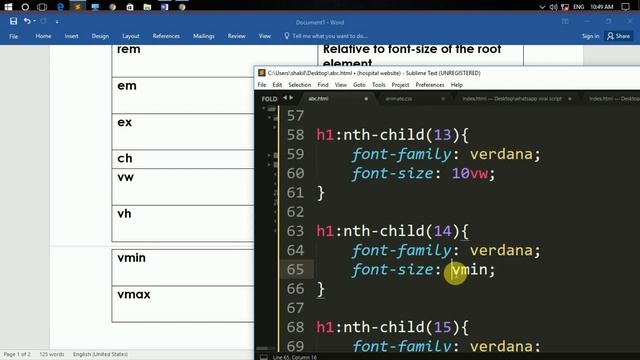The height and width of the screenshot is (360, 640).
Task: Click English (United States) language in status bar
Action: coord(100,354)
